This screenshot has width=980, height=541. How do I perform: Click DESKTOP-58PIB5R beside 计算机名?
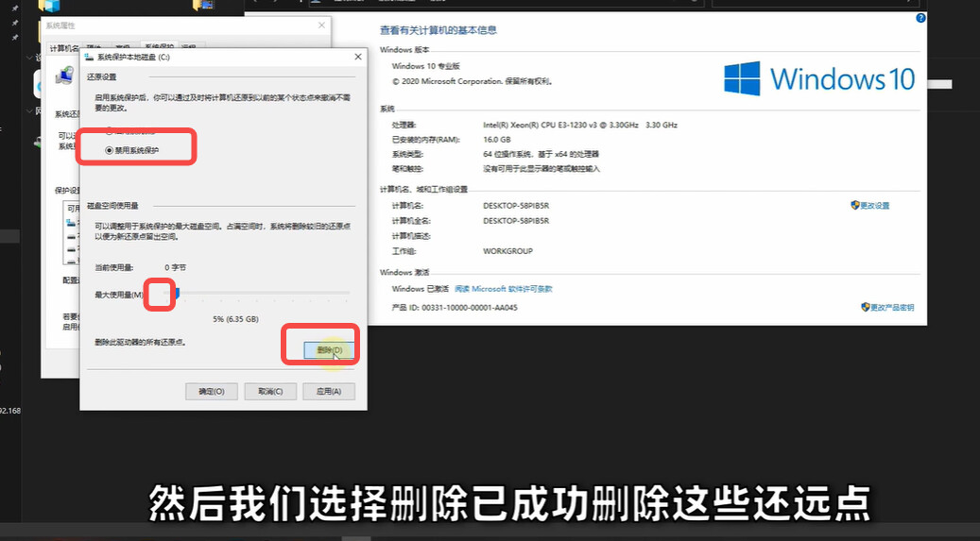pyautogui.click(x=516, y=206)
